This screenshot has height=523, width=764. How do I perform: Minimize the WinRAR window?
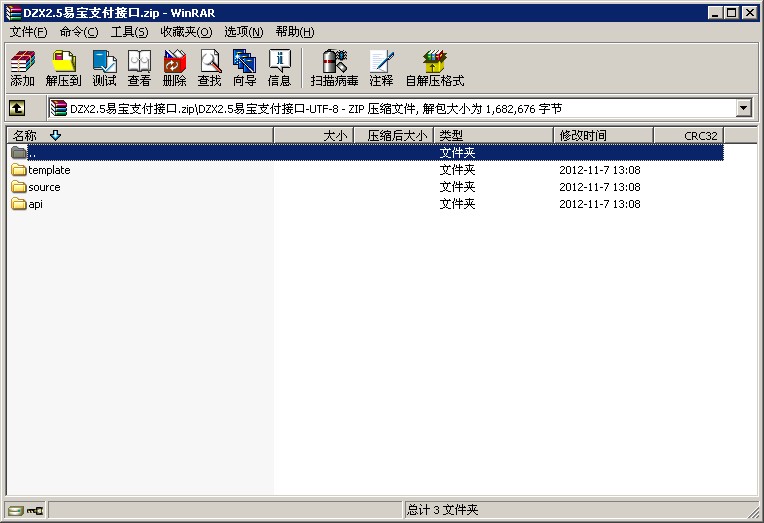click(715, 13)
